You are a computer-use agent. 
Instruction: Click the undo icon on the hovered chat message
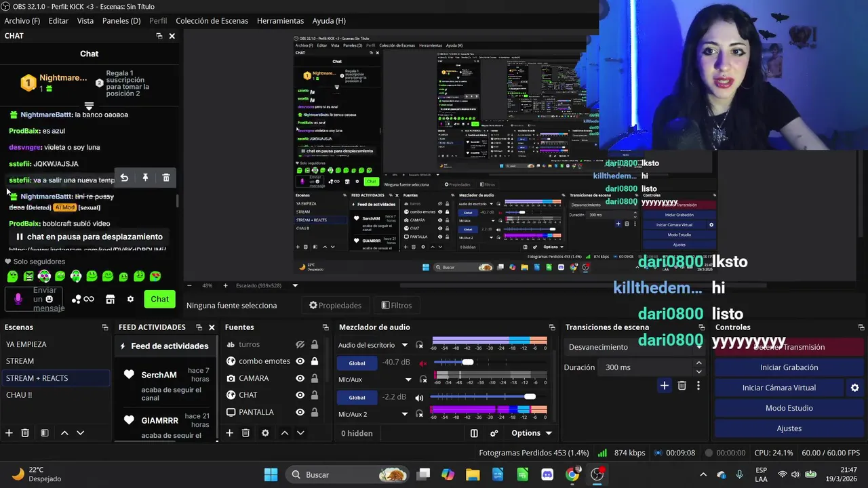coord(124,178)
